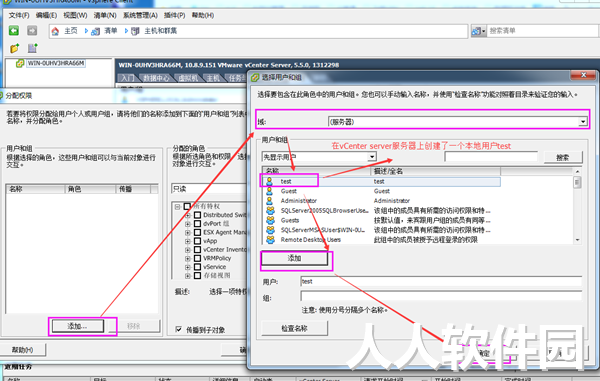Click the 检查名称 button
The height and width of the screenshot is (381, 600).
tap(294, 328)
